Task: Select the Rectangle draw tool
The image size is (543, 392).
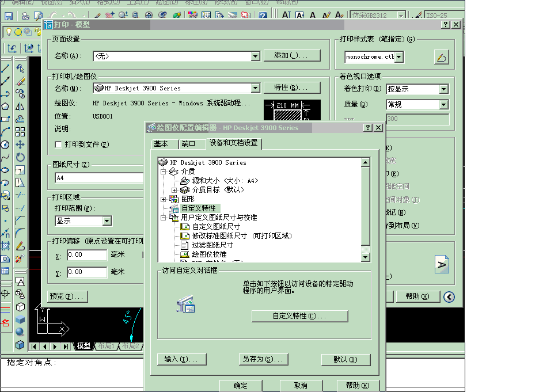Action: tap(5, 119)
